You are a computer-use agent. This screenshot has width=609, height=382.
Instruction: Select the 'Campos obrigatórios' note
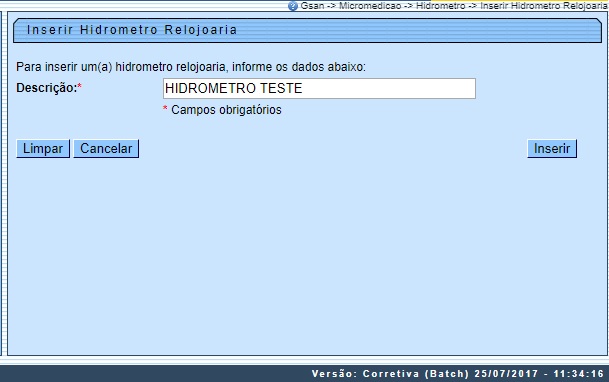coord(226,110)
